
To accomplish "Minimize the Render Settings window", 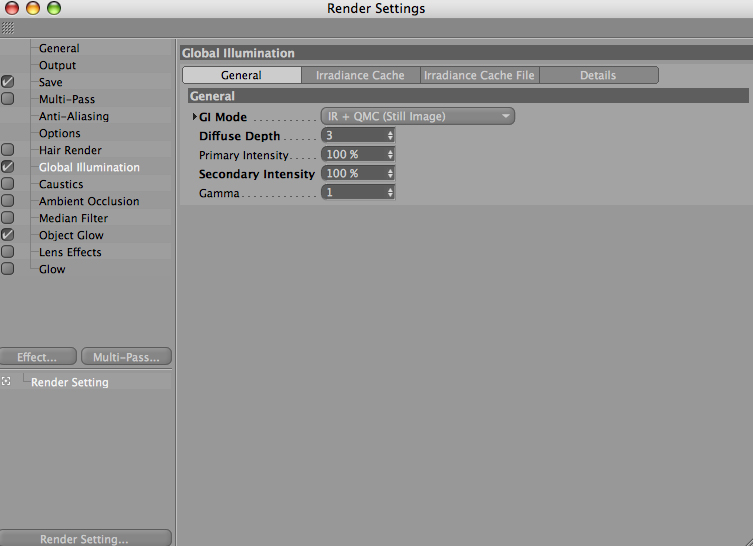I will 33,8.
